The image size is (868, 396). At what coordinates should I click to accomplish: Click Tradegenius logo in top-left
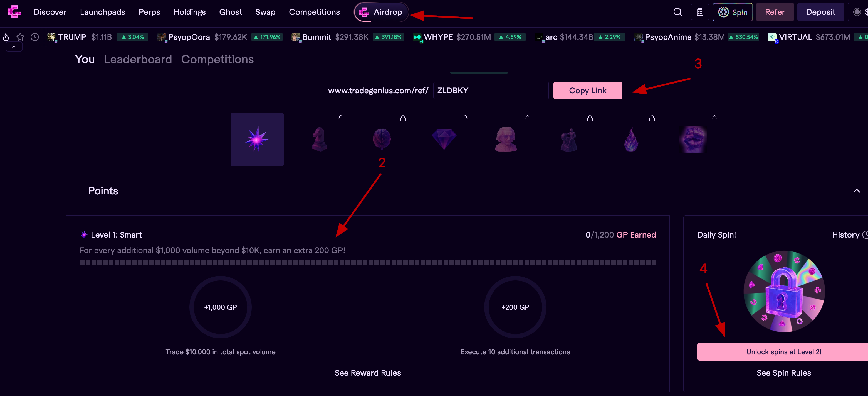pyautogui.click(x=14, y=12)
